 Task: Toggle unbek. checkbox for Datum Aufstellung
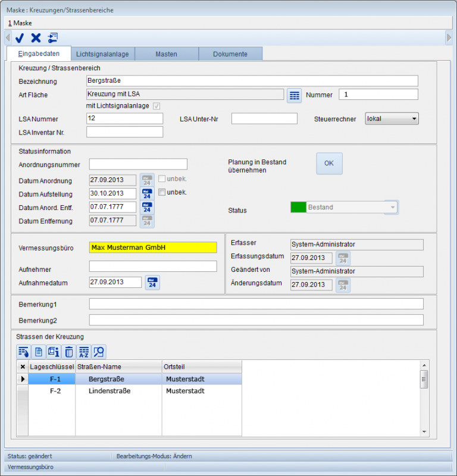coord(162,192)
